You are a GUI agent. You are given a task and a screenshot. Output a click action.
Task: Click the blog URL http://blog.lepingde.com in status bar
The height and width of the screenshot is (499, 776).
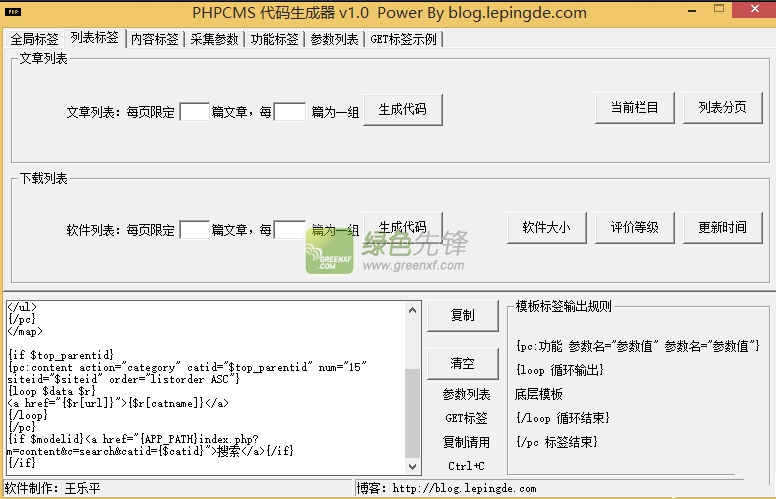click(x=464, y=489)
